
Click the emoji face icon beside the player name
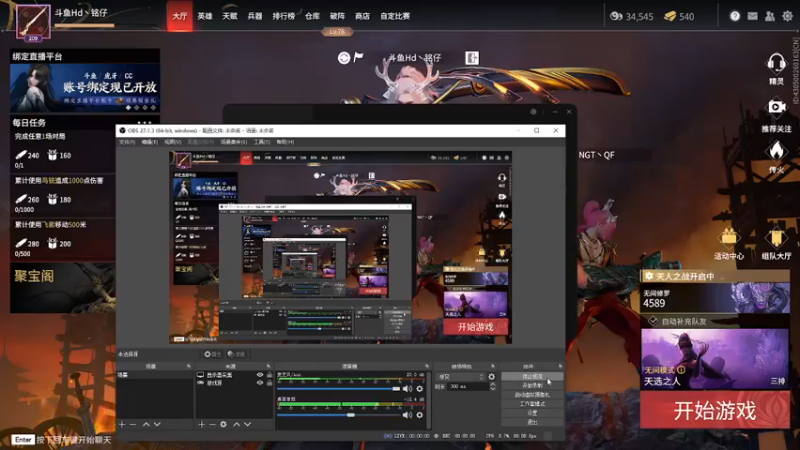pos(344,58)
